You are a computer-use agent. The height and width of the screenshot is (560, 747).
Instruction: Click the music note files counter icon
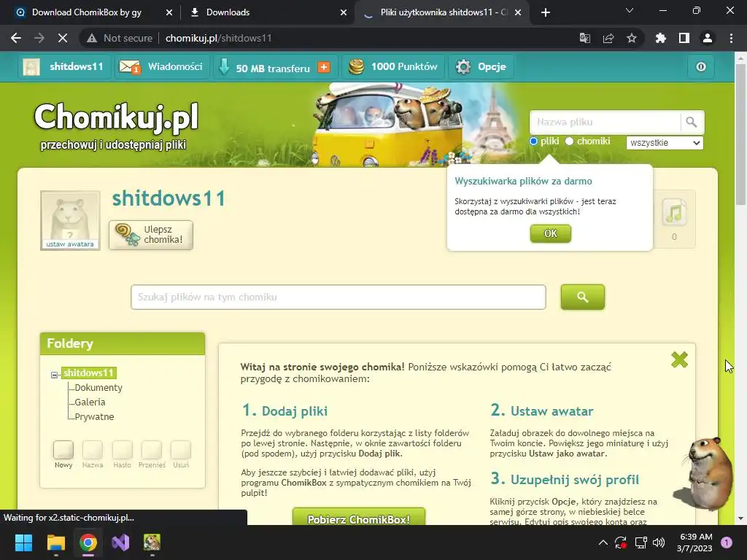click(674, 213)
